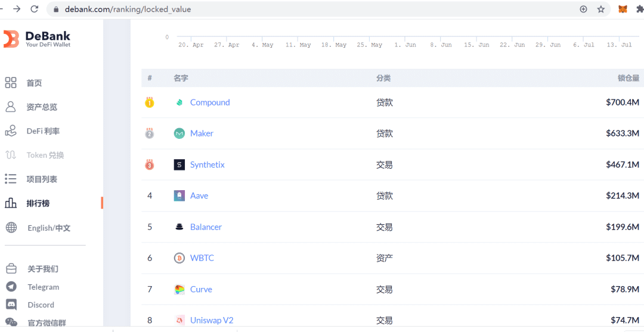Open the Telegram link
This screenshot has width=644, height=332.
pyautogui.click(x=44, y=287)
